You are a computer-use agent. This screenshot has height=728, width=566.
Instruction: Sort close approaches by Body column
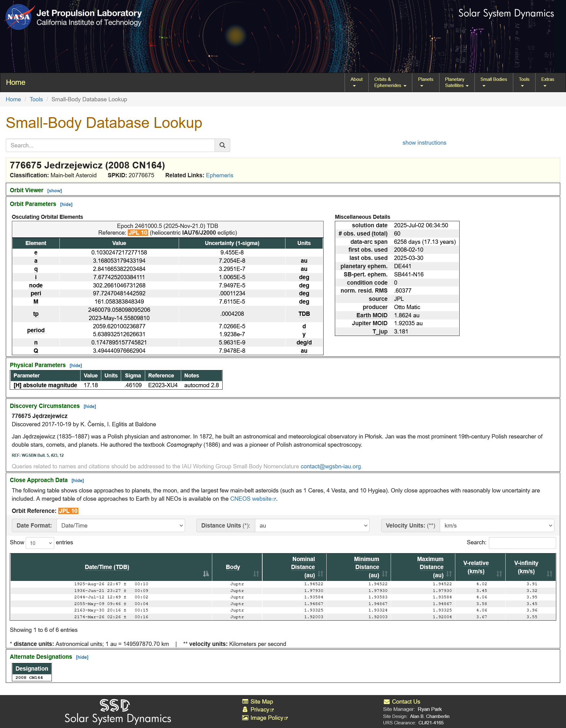pyautogui.click(x=256, y=574)
